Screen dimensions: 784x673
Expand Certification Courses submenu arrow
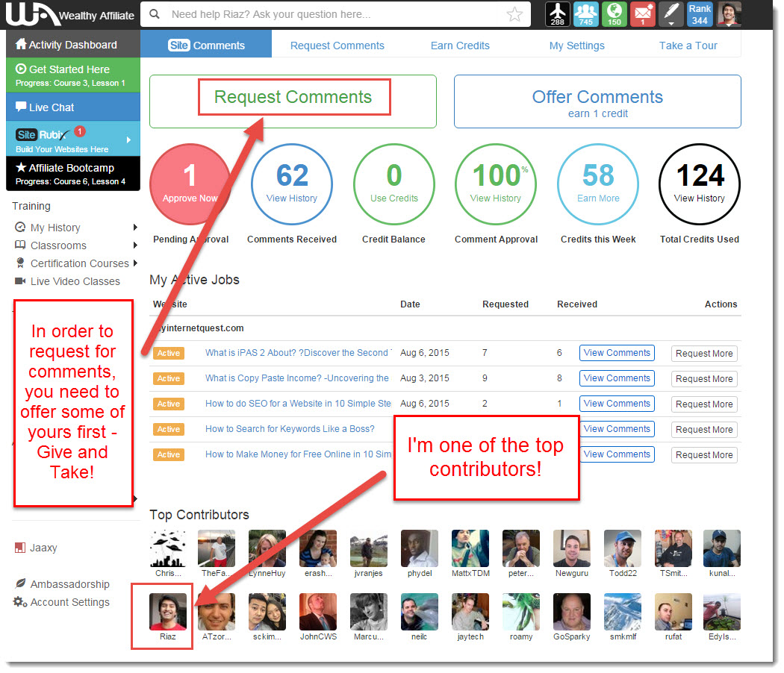[135, 263]
